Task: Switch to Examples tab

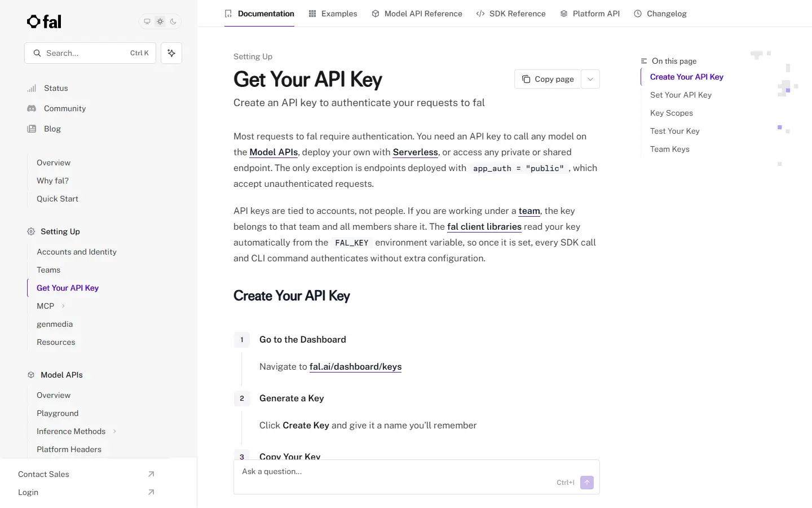Action: click(x=333, y=14)
